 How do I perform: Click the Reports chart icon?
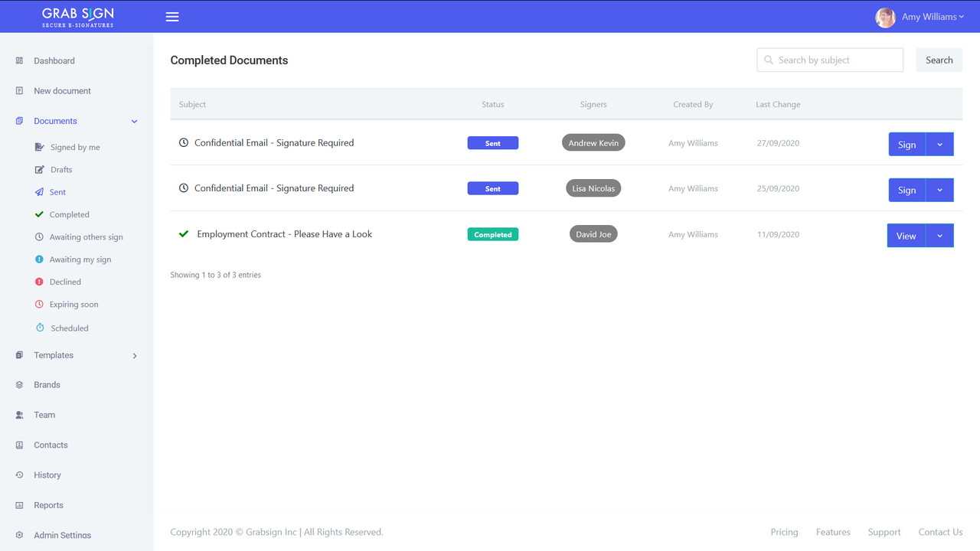pos(19,505)
